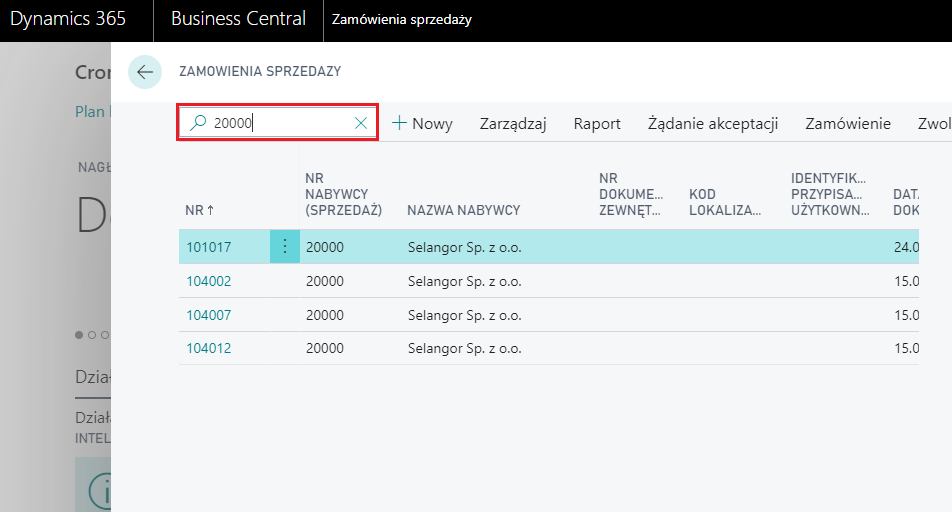
Task: Click the KOD LOKALIZA... column header
Action: (x=725, y=202)
